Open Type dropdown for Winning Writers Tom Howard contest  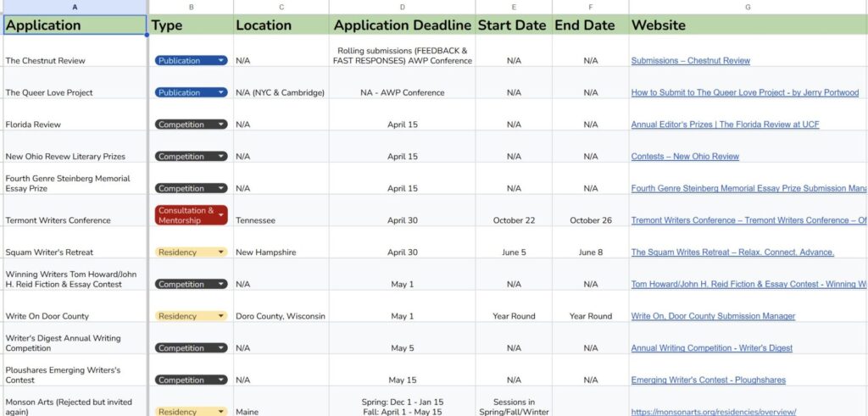coord(191,285)
